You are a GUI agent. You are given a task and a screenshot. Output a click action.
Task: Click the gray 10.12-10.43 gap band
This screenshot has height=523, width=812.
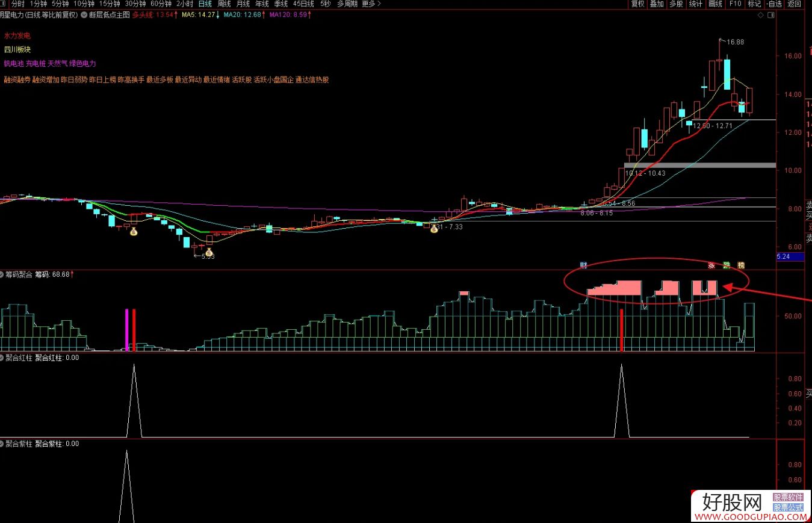point(699,165)
